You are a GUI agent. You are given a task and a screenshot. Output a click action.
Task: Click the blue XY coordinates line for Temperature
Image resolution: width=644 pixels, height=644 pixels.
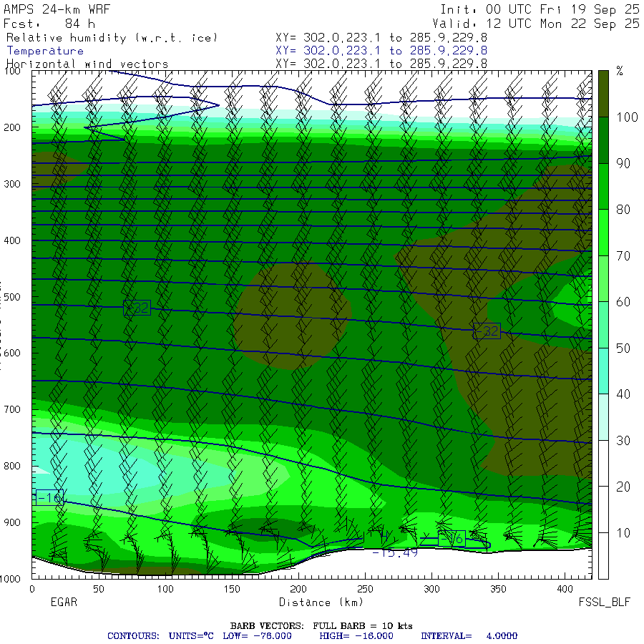[x=381, y=51]
